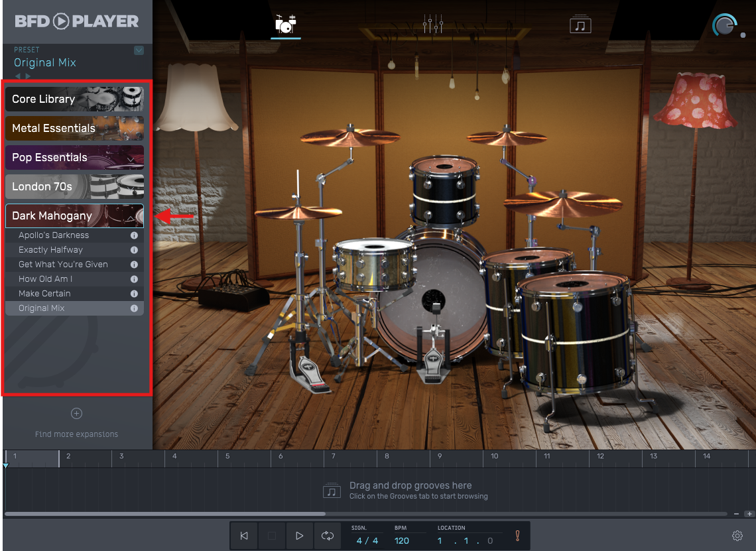Return playhead to start
756x551 pixels.
244,536
